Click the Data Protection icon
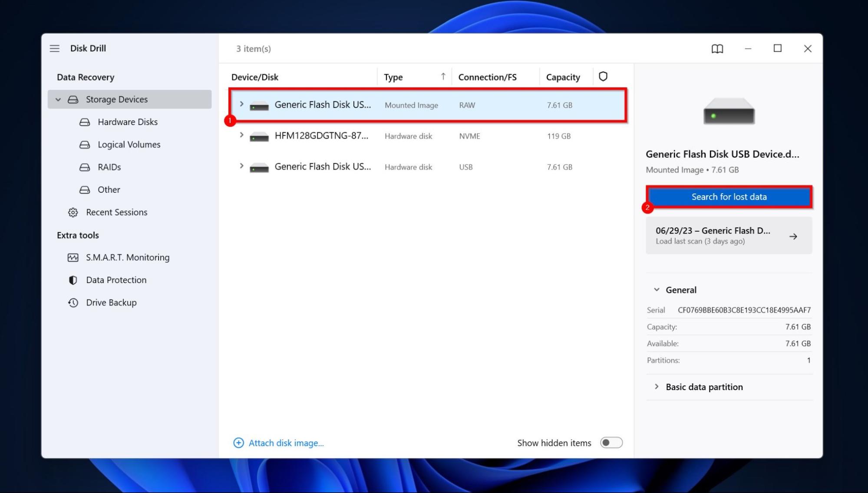This screenshot has height=493, width=868. click(73, 279)
